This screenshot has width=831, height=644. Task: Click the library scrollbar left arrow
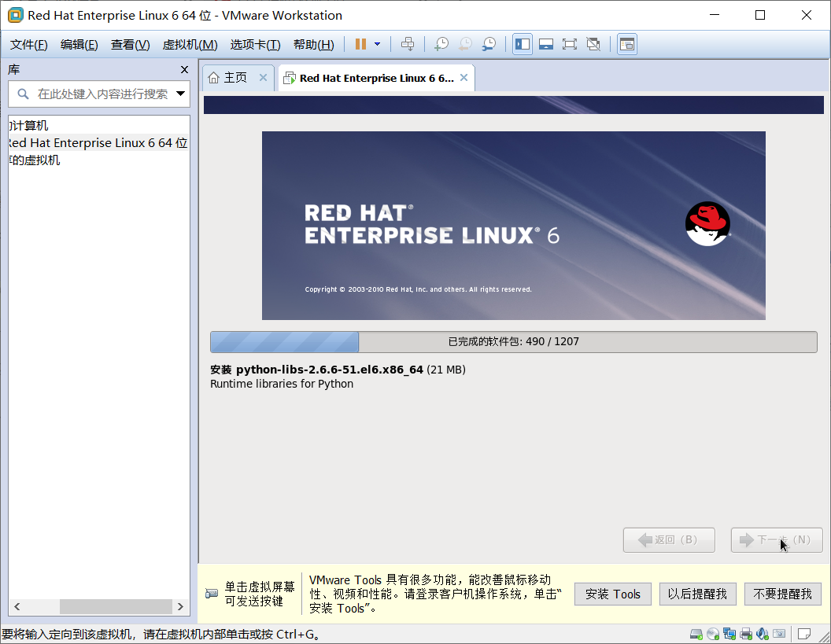tap(17, 606)
